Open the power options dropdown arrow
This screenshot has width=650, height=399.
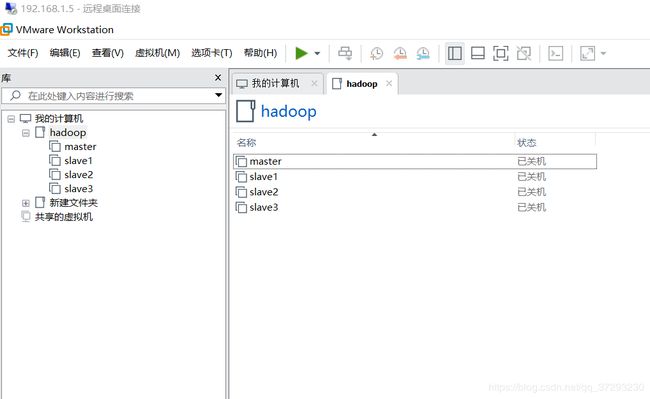click(317, 53)
